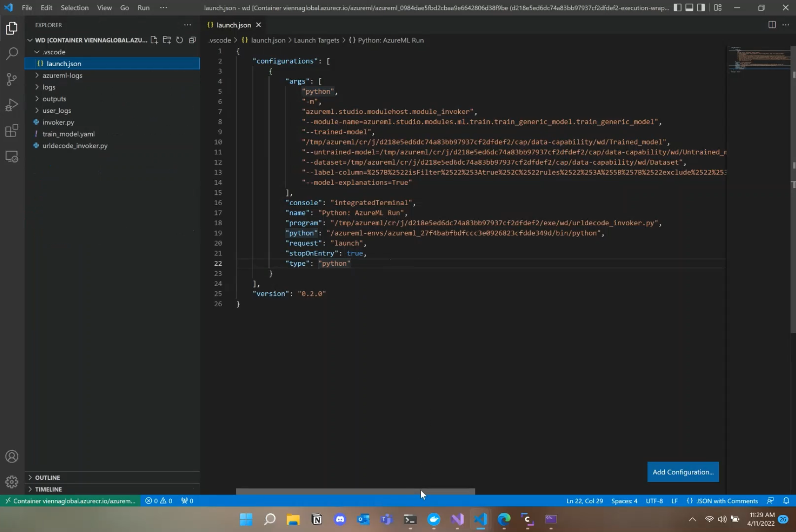This screenshot has width=796, height=532.
Task: Toggle primary side bar layout icon
Action: coord(678,7)
